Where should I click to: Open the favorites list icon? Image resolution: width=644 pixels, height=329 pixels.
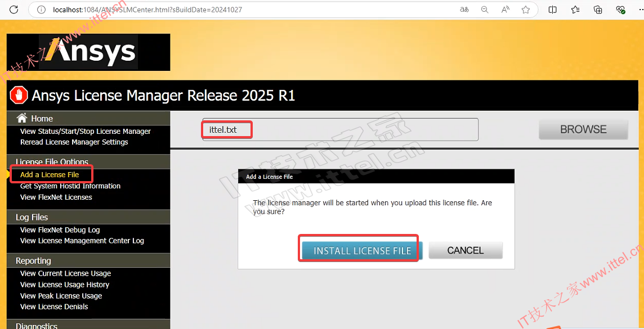point(575,10)
